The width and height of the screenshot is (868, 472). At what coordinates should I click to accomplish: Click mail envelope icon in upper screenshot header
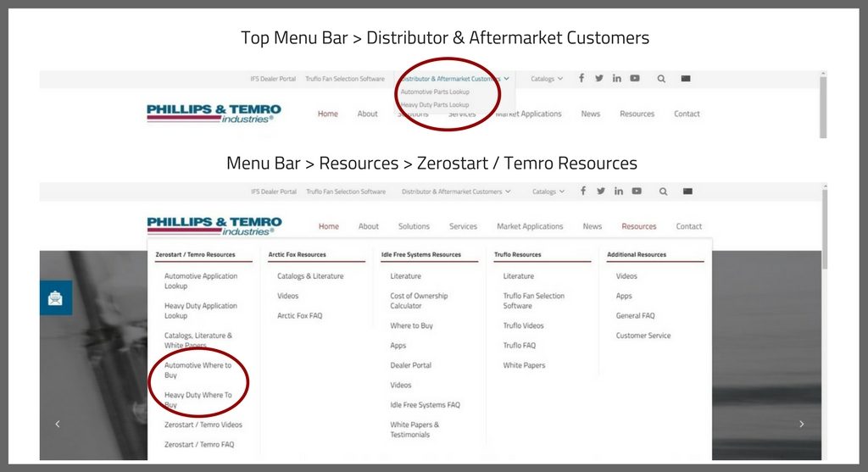click(x=685, y=79)
